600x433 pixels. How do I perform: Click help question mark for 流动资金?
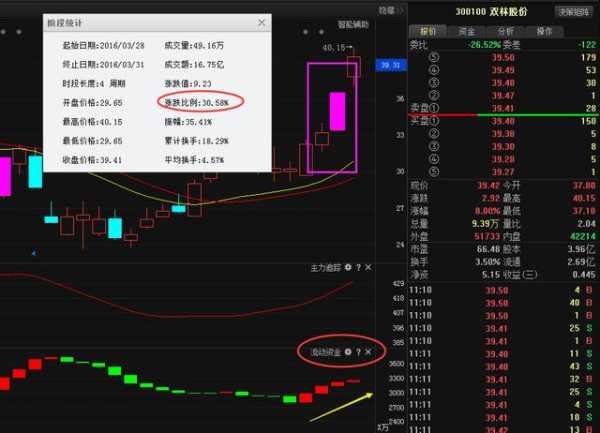point(358,352)
